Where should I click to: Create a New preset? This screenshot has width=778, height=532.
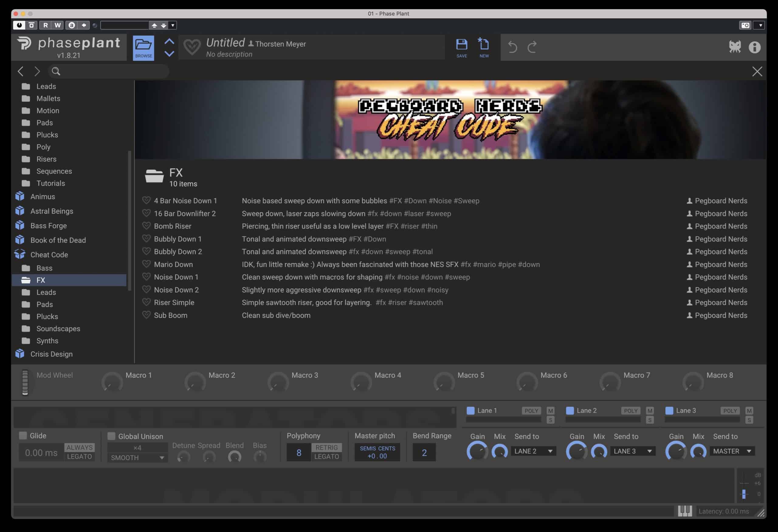pos(484,48)
